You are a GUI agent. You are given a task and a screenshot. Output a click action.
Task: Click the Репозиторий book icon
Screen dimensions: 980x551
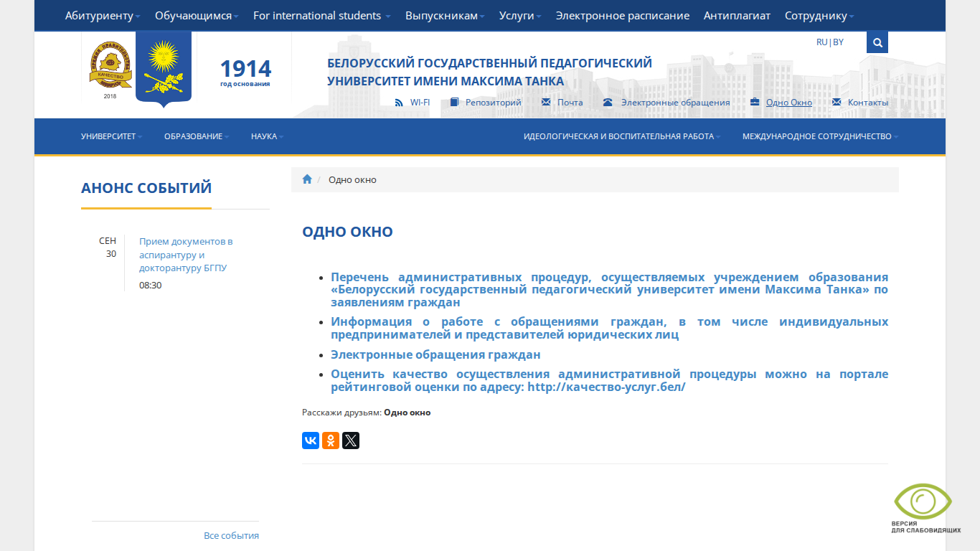click(454, 103)
